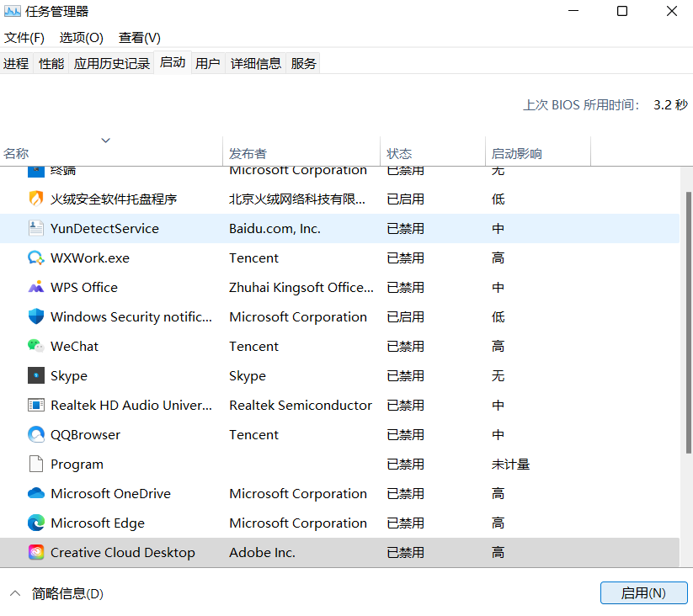This screenshot has height=616, width=693.
Task: Select the Creative Cloud Desktop row name
Action: pyautogui.click(x=122, y=552)
